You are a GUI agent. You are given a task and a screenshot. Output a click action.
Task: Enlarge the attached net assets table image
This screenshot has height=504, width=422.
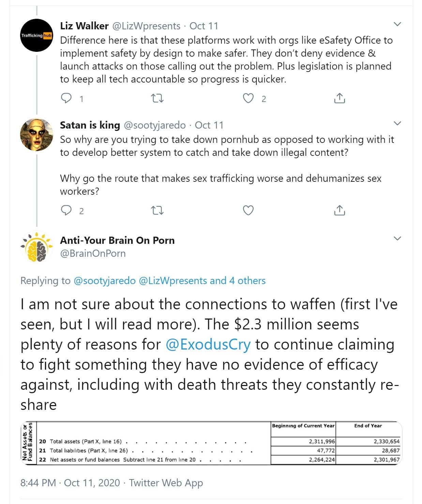coord(211,443)
